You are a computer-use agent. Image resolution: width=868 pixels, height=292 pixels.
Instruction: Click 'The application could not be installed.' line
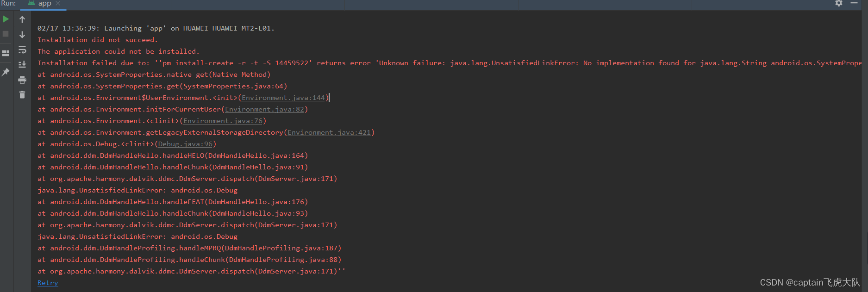tap(119, 51)
